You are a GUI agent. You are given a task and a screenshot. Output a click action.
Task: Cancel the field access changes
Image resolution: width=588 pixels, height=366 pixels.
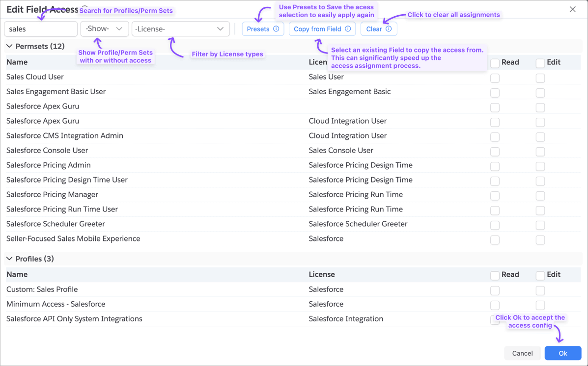click(522, 353)
